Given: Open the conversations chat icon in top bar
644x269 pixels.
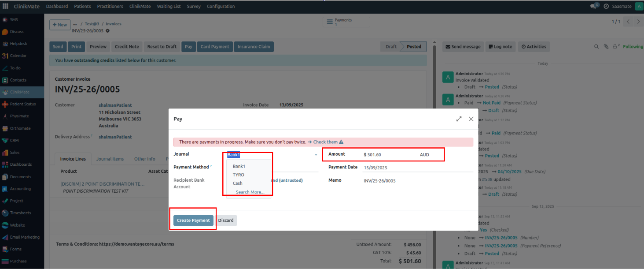Looking at the screenshot, I should [594, 6].
